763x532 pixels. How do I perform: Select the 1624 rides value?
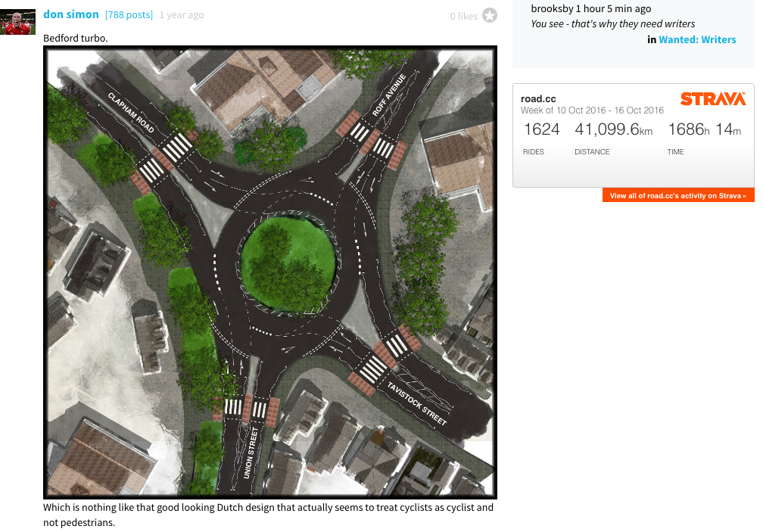coord(542,129)
